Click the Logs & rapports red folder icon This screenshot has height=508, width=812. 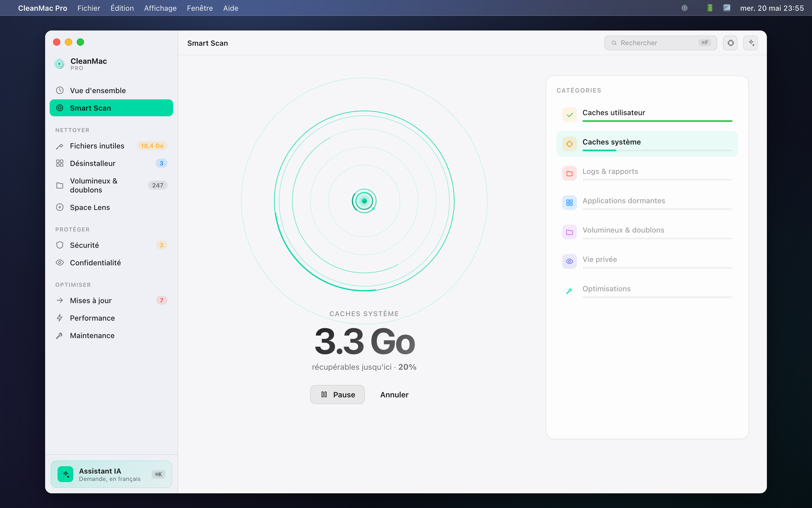tap(570, 173)
